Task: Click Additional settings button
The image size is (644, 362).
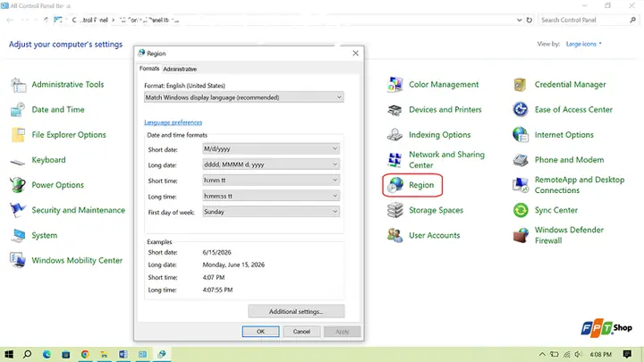Action: [296, 312]
